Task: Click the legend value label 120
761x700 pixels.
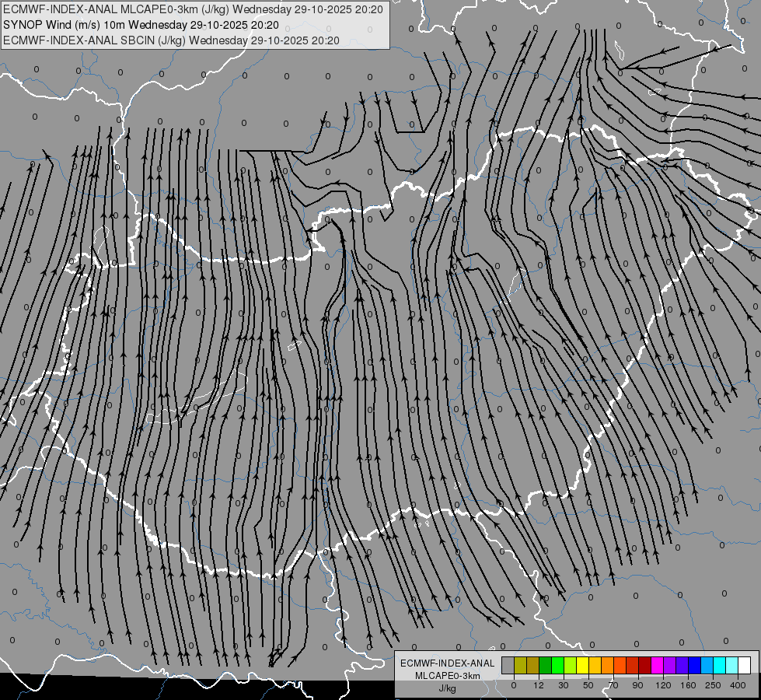Action: coord(663,685)
